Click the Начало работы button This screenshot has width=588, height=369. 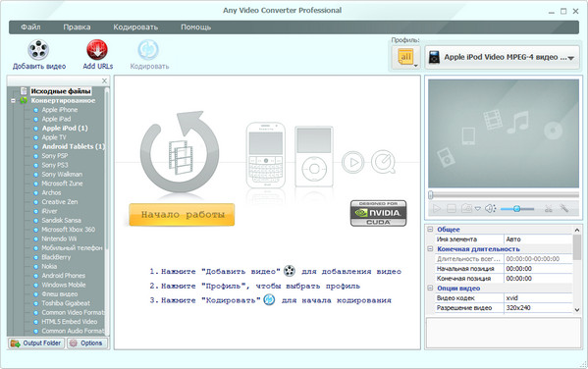tap(182, 215)
